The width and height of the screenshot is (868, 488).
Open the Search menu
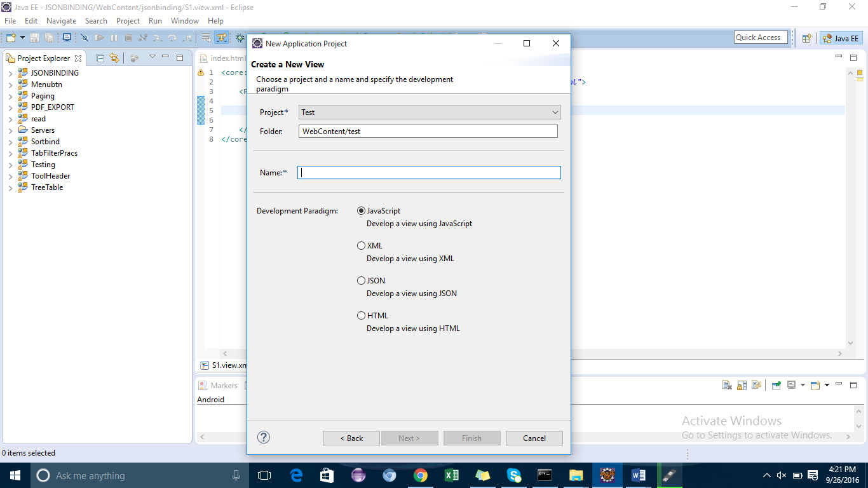tap(96, 21)
